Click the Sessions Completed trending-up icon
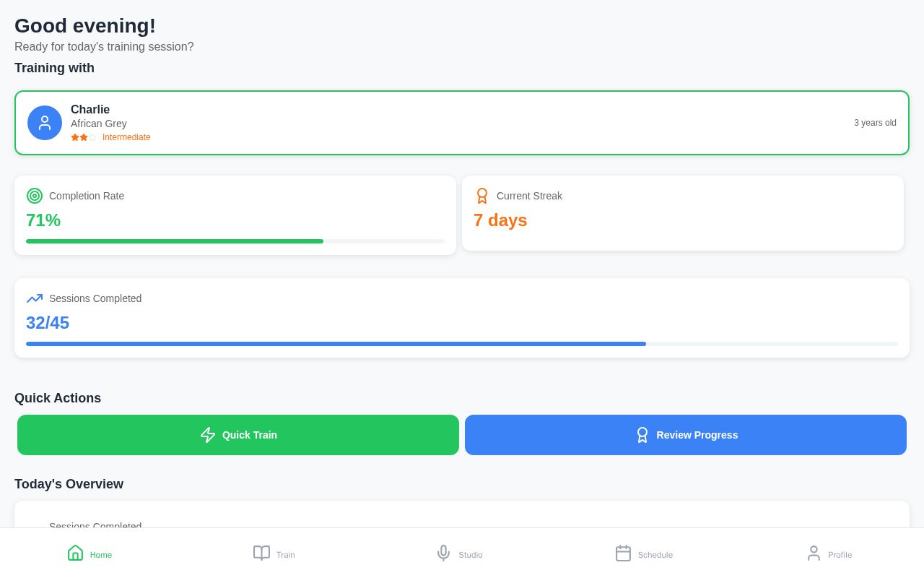Screen dimensions: 924x578 (x=35, y=298)
